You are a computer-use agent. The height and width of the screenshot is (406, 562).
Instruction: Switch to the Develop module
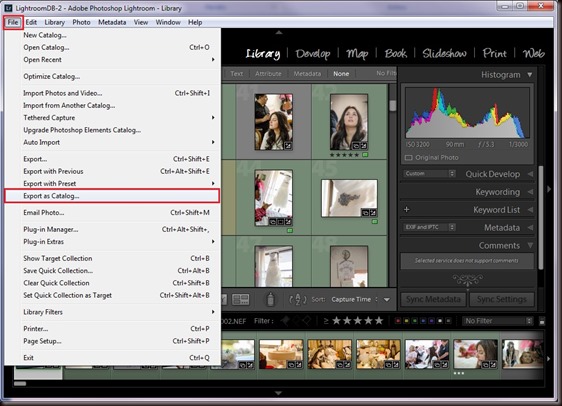(313, 54)
